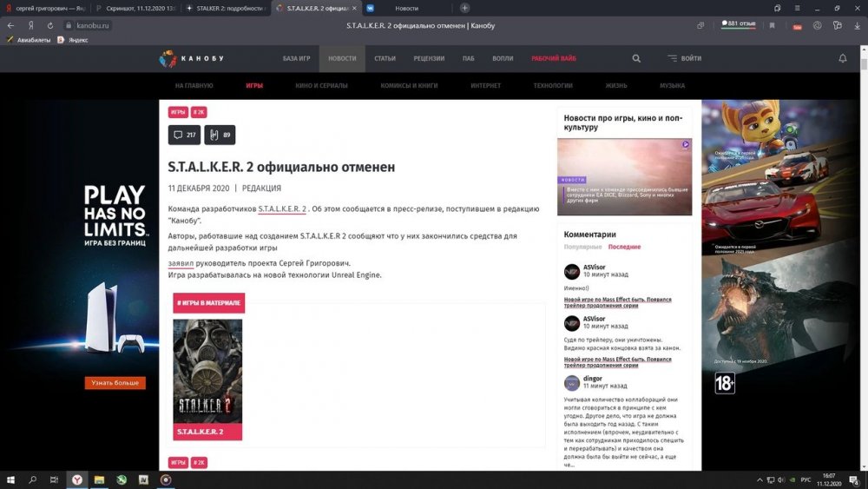This screenshot has width=868, height=489.
Task: Select КИНО И СЕРИАЛЫ category
Action: point(321,86)
